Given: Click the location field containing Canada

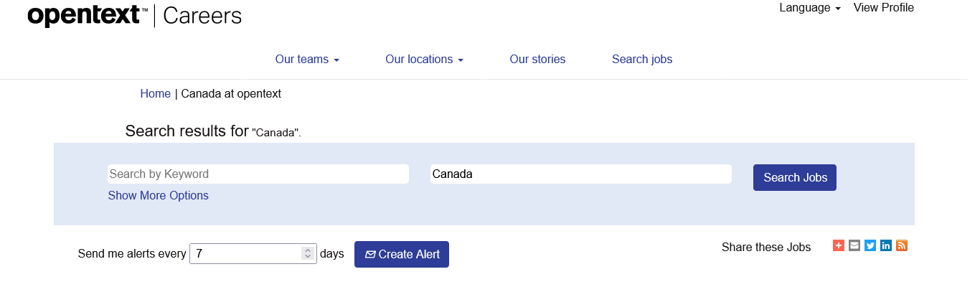Looking at the screenshot, I should [580, 174].
